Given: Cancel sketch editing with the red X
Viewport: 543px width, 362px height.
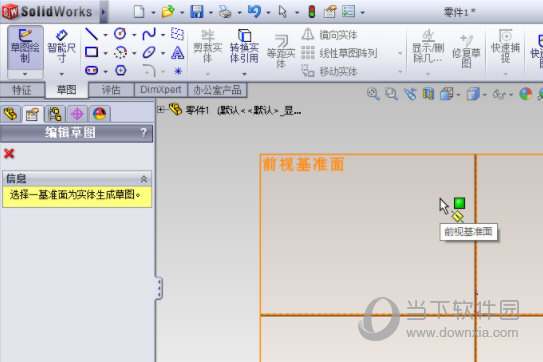Looking at the screenshot, I should coord(9,153).
